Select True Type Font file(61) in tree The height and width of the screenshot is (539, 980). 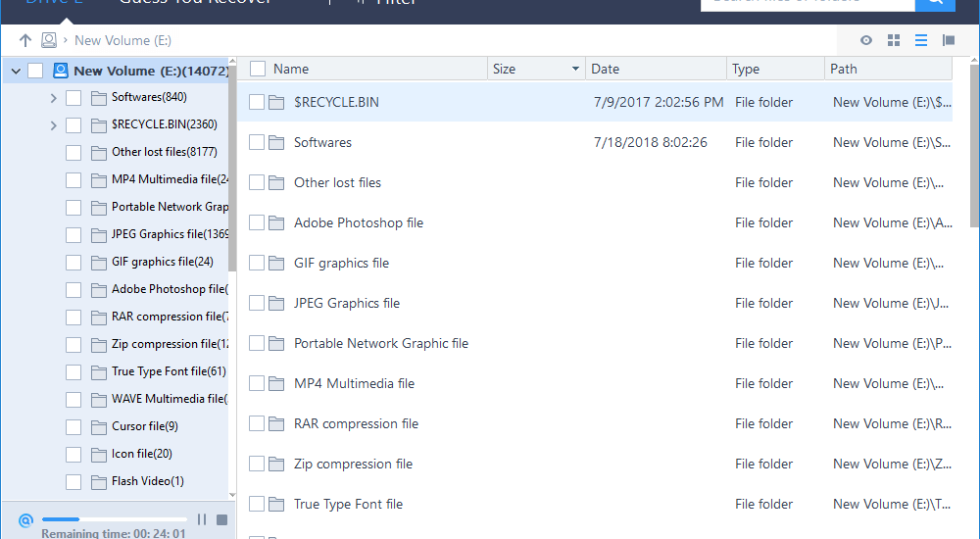[x=169, y=371]
